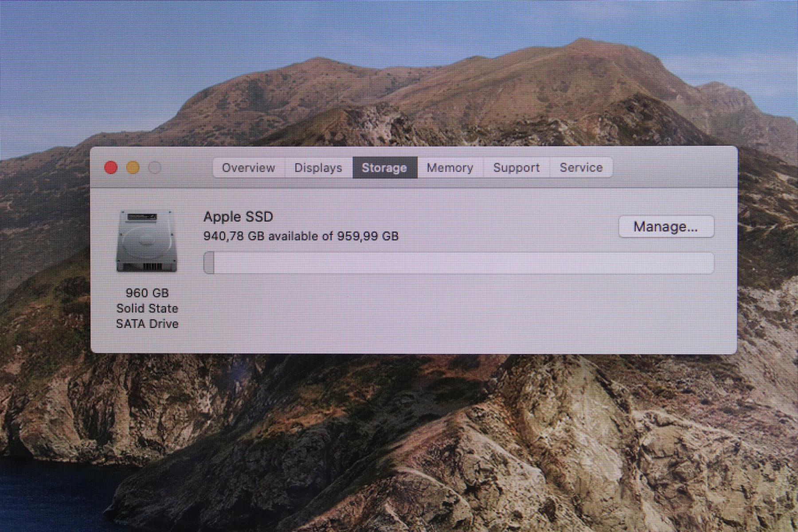Click the Solid State SATA Drive caption
Viewport: 798px width, 532px height.
coord(147,316)
